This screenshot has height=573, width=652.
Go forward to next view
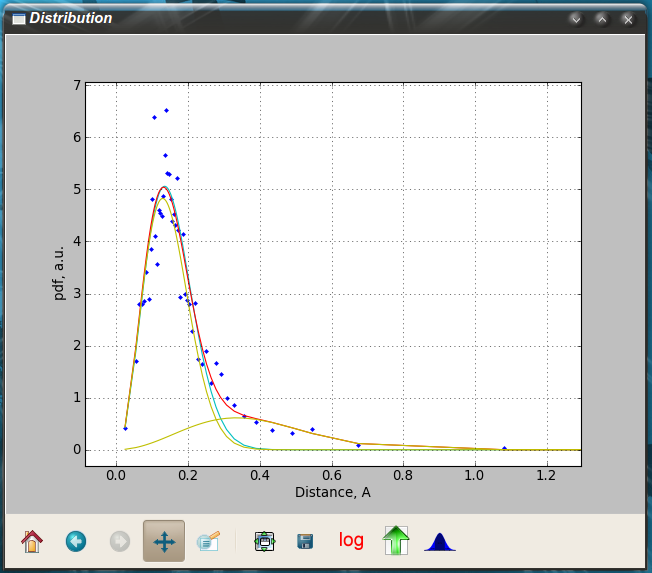(120, 541)
